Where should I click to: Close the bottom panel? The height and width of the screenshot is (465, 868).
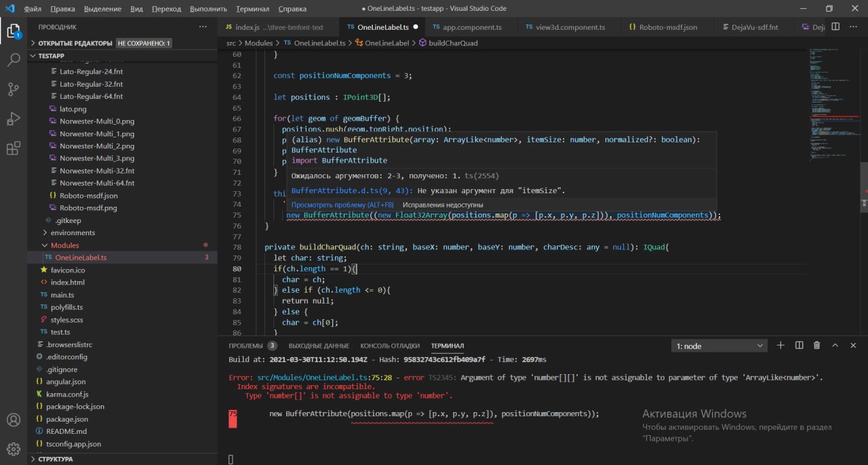[853, 346]
